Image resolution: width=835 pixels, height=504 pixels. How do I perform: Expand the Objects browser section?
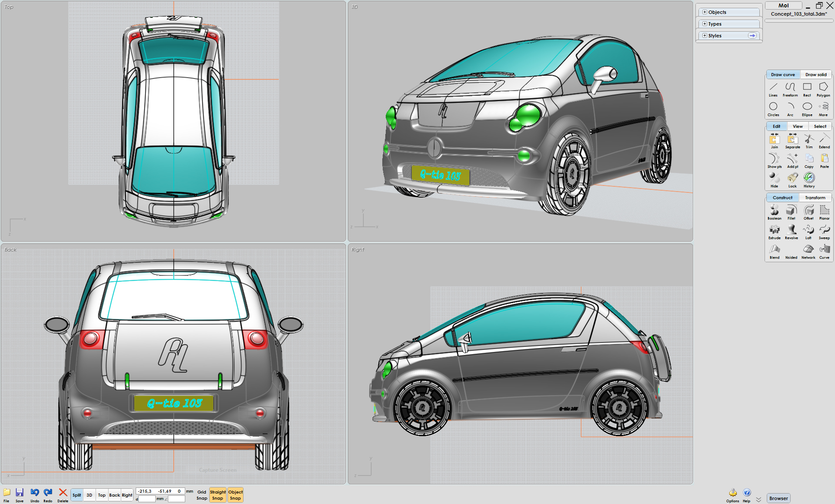tap(705, 12)
